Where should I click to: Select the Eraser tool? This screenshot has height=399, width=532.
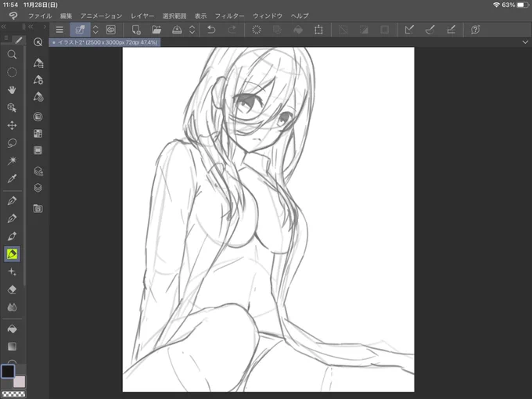(12, 289)
